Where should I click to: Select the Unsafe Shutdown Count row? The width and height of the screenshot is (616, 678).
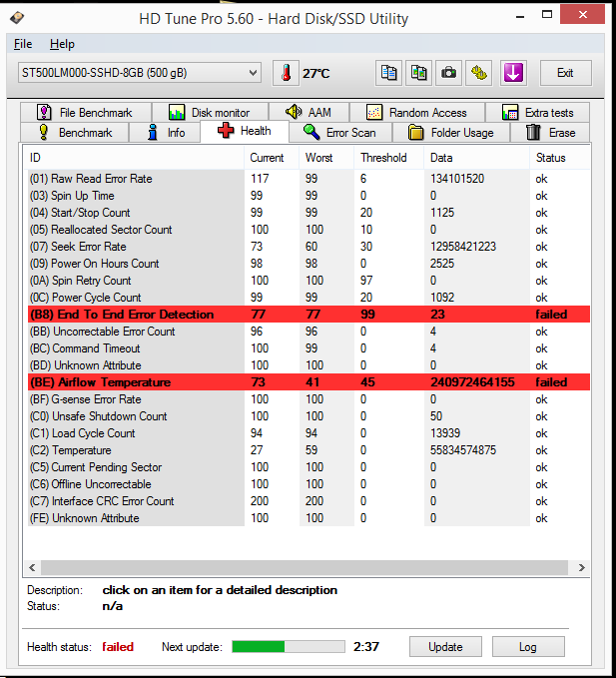point(308,416)
